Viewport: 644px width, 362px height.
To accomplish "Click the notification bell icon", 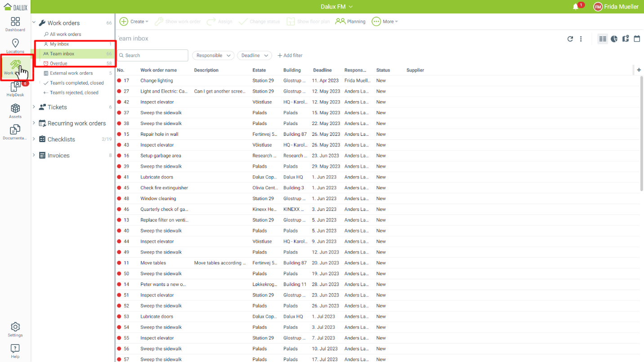I will tap(575, 7).
